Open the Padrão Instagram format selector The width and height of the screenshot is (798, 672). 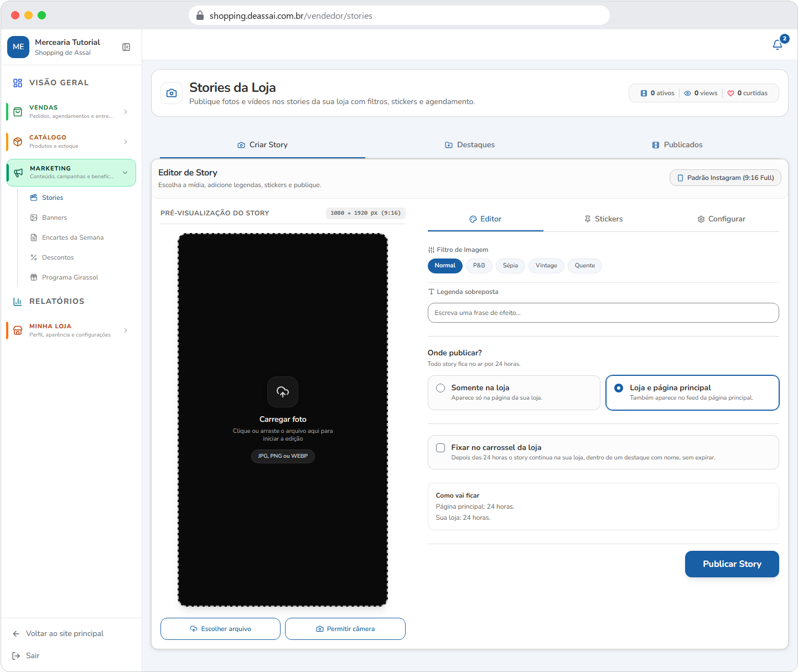pyautogui.click(x=726, y=178)
